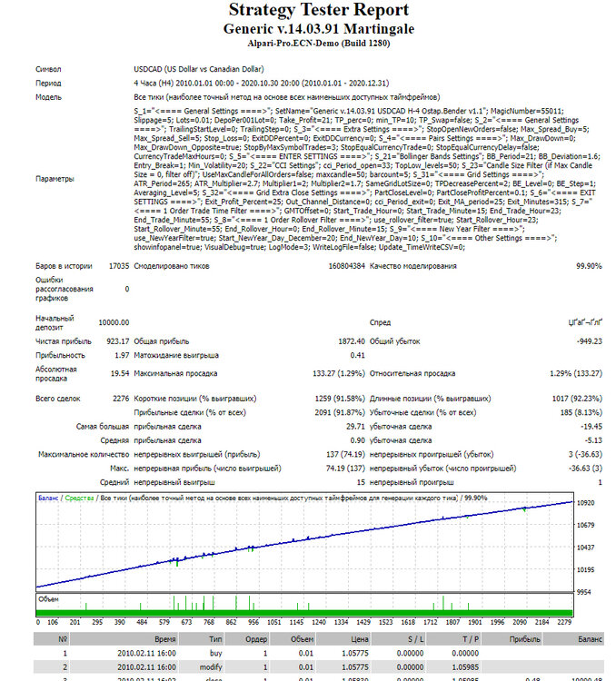Select the gross loss value '-949.23'
This screenshot has height=681, width=616.
[x=589, y=341]
